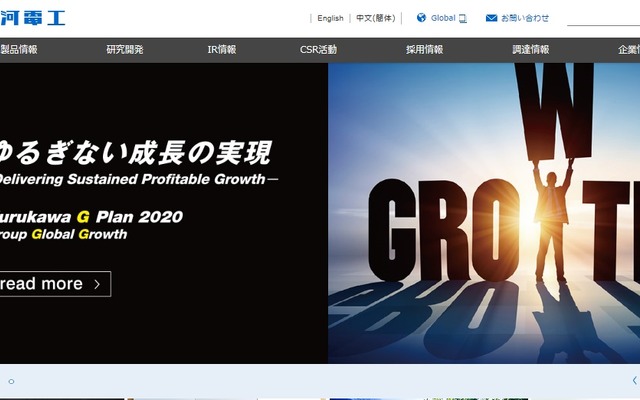Click the arrow inside the read more button
Viewport: 640px width, 400px height.
tap(97, 284)
